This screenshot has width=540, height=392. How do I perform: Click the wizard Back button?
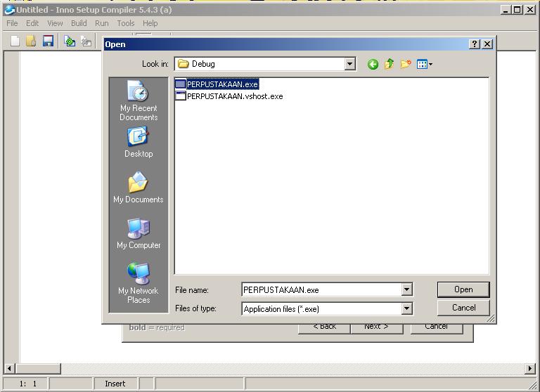324,329
